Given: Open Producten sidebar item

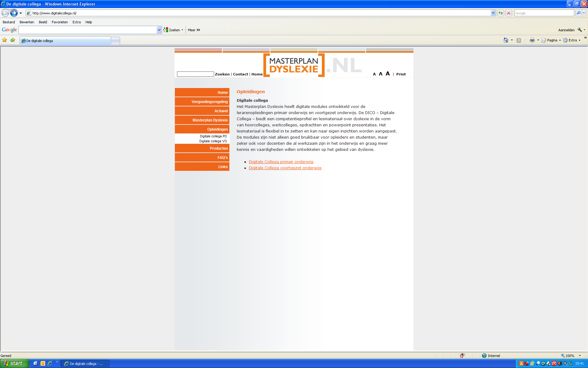Looking at the screenshot, I should coord(202,148).
